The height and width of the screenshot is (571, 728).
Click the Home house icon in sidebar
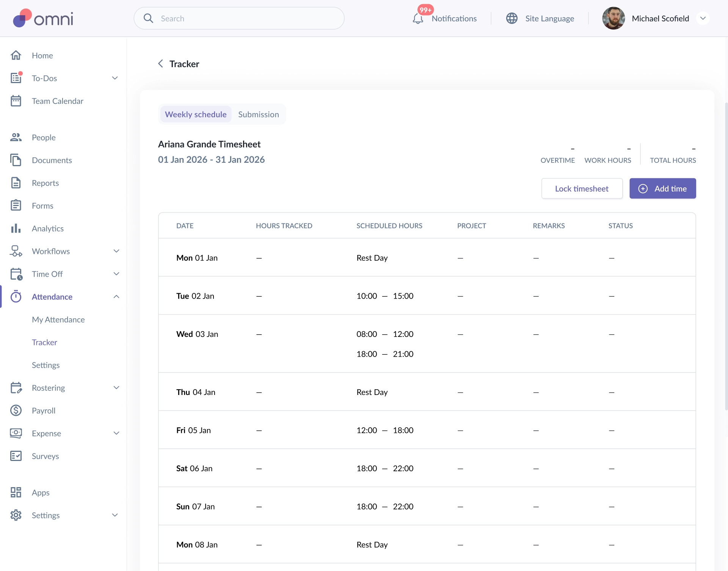16,55
